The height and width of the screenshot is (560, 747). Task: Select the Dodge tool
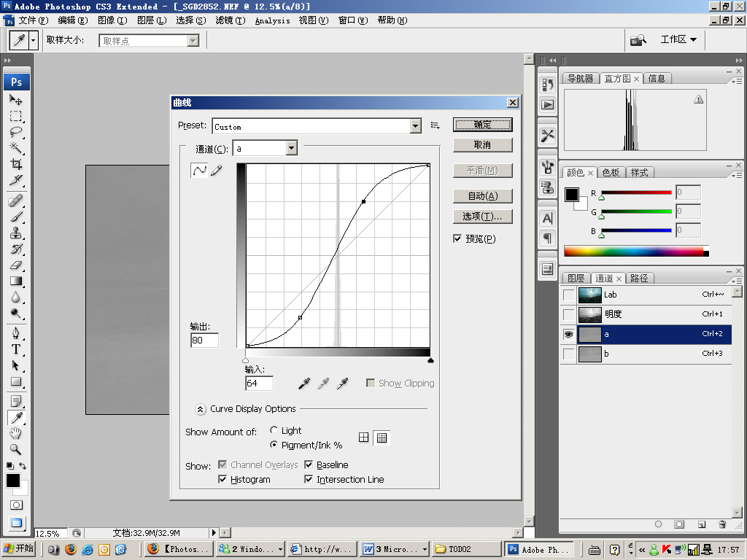pos(16,314)
